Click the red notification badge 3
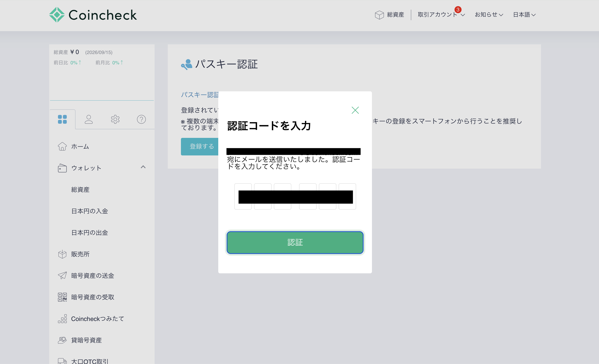 (458, 10)
